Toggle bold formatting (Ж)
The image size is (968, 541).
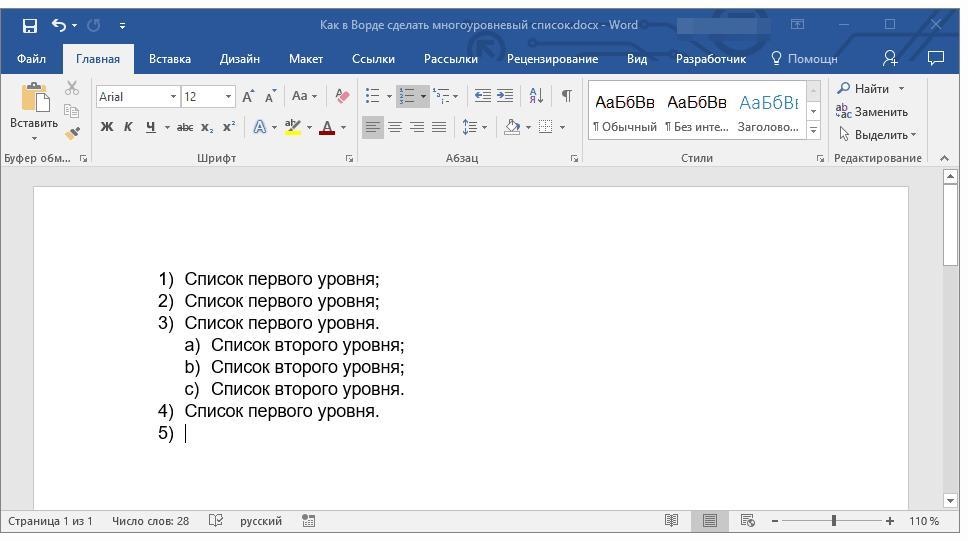pyautogui.click(x=107, y=127)
